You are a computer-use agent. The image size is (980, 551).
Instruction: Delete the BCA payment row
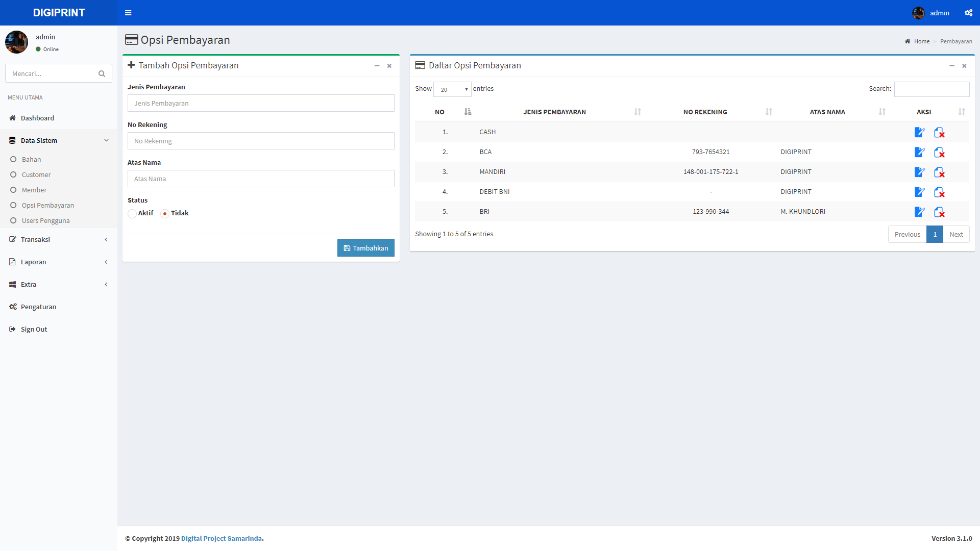[x=939, y=152]
